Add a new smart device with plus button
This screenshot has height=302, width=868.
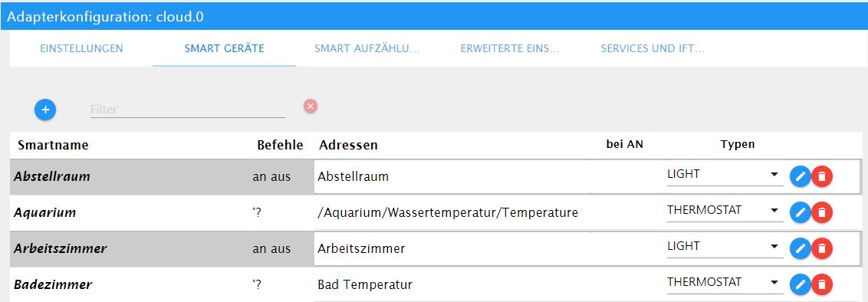click(x=45, y=110)
